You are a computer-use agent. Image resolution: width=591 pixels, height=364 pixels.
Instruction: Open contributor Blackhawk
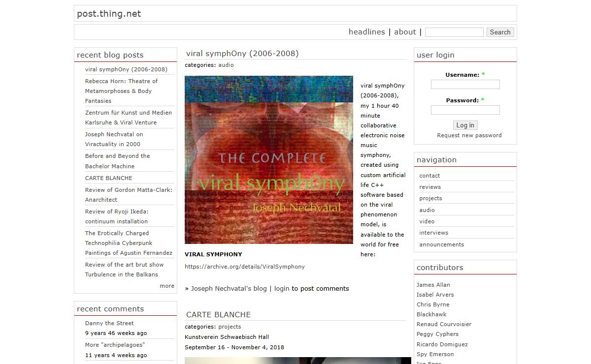tap(431, 314)
